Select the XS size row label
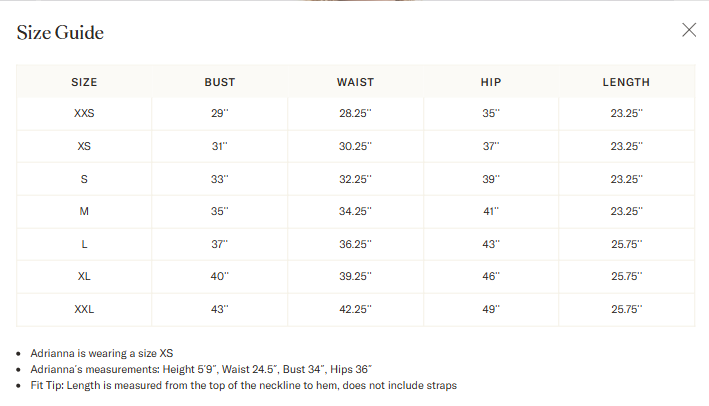The height and width of the screenshot is (406, 709). pos(84,146)
